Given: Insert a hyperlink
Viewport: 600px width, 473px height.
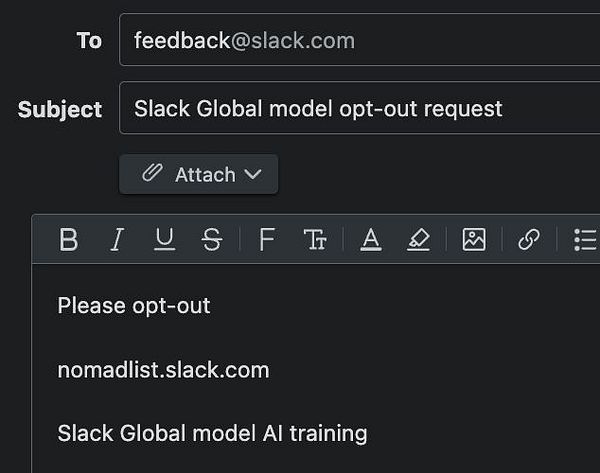Looking at the screenshot, I should click(528, 240).
